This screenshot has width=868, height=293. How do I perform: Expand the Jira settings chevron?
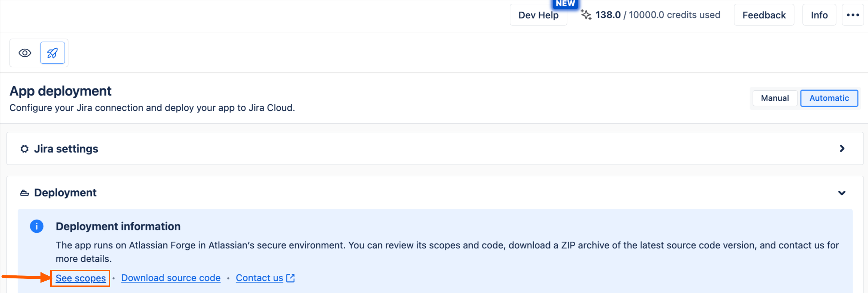click(842, 149)
